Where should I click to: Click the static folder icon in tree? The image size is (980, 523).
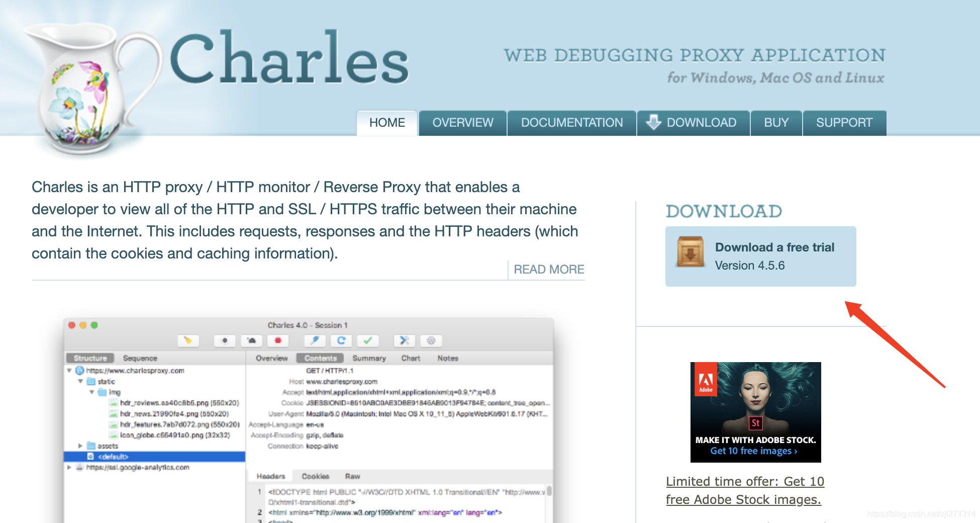point(91,381)
